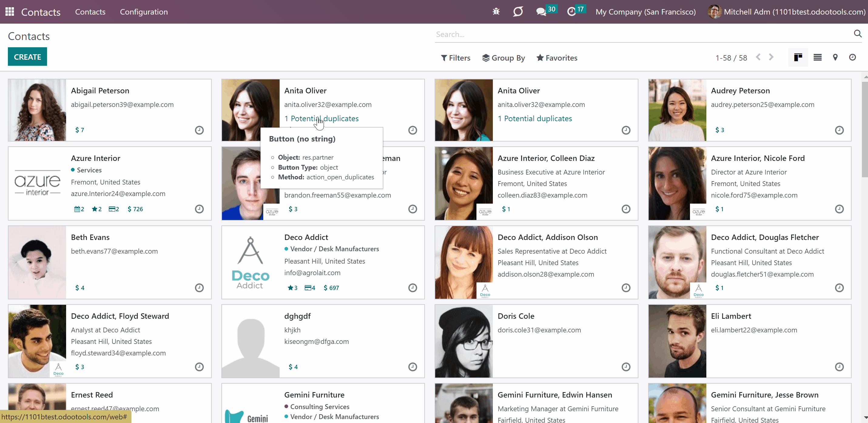This screenshot has height=423, width=868.
Task: Go to next page of contacts
Action: coord(771,57)
